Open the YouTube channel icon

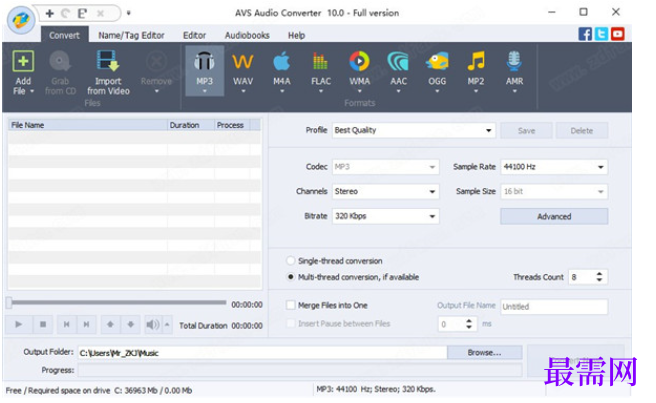[618, 34]
